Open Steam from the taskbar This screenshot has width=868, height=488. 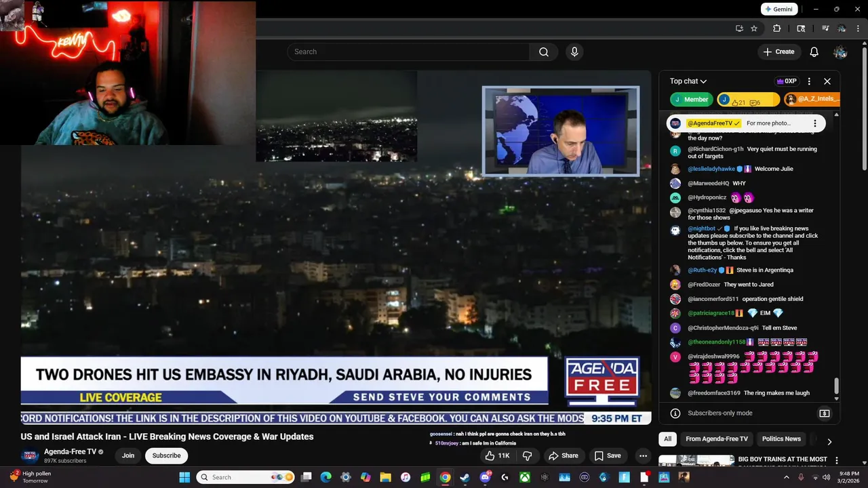465,477
